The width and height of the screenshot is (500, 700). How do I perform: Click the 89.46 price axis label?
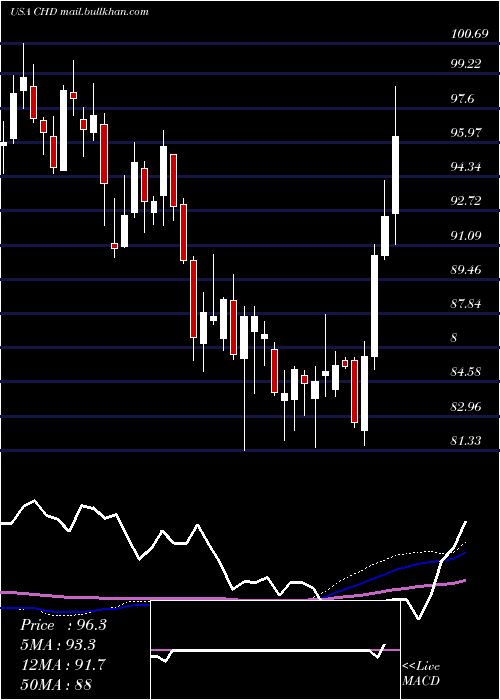[466, 270]
